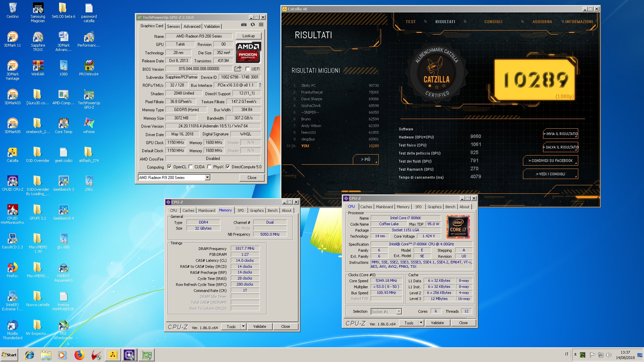Click the Windows Start button

click(x=9, y=355)
